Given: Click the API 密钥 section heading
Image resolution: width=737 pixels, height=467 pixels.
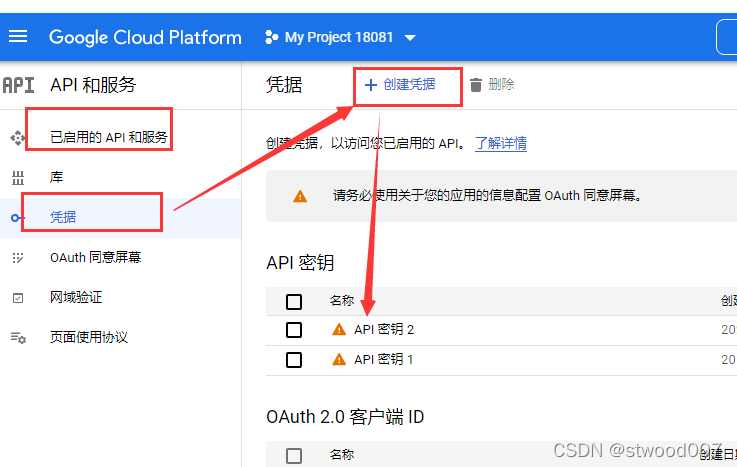Looking at the screenshot, I should (300, 263).
